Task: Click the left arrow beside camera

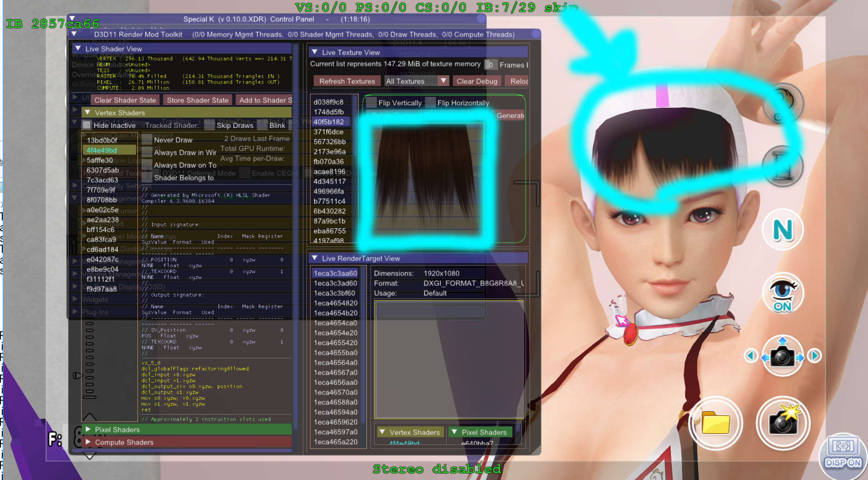Action: 751,356
